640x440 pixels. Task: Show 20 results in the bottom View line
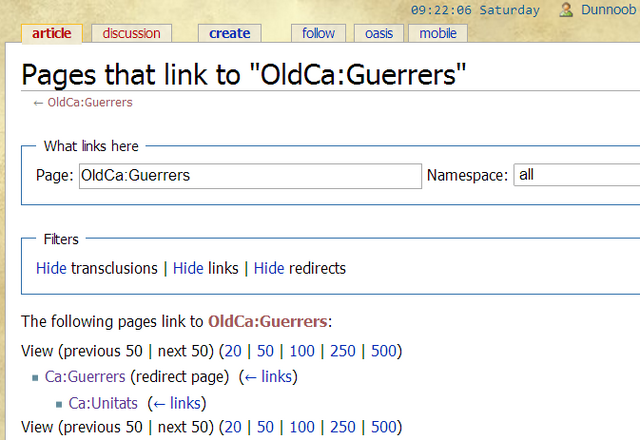(233, 427)
